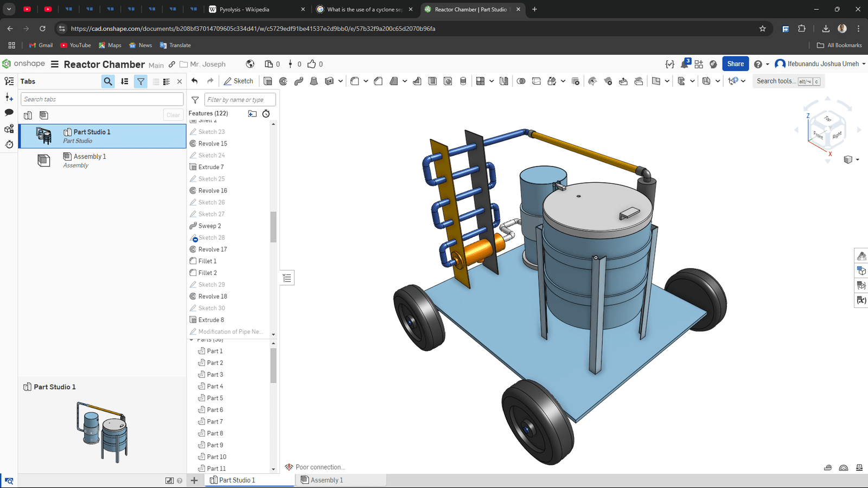This screenshot has height=488, width=868.
Task: Open the Comments panel icon
Action: [9, 112]
